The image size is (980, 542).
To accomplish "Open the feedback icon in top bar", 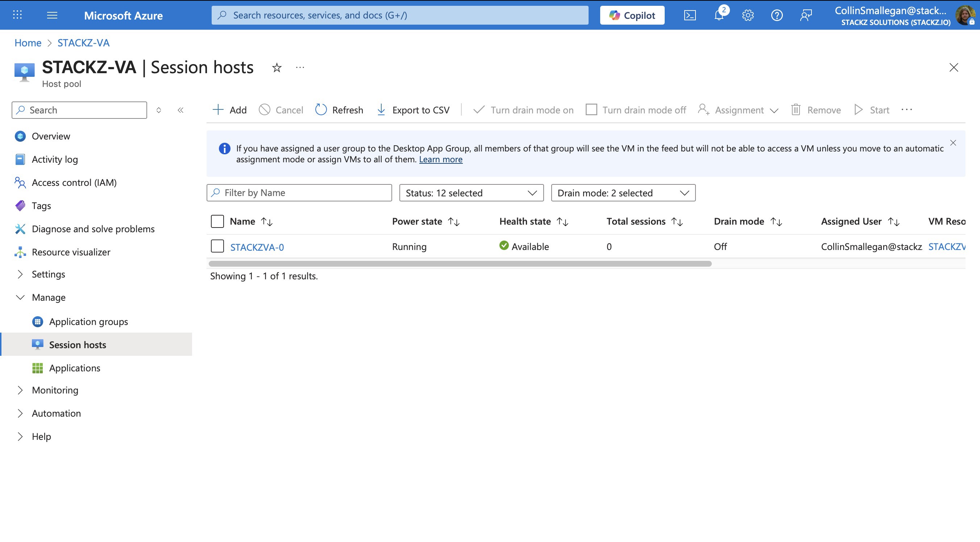I will [806, 15].
